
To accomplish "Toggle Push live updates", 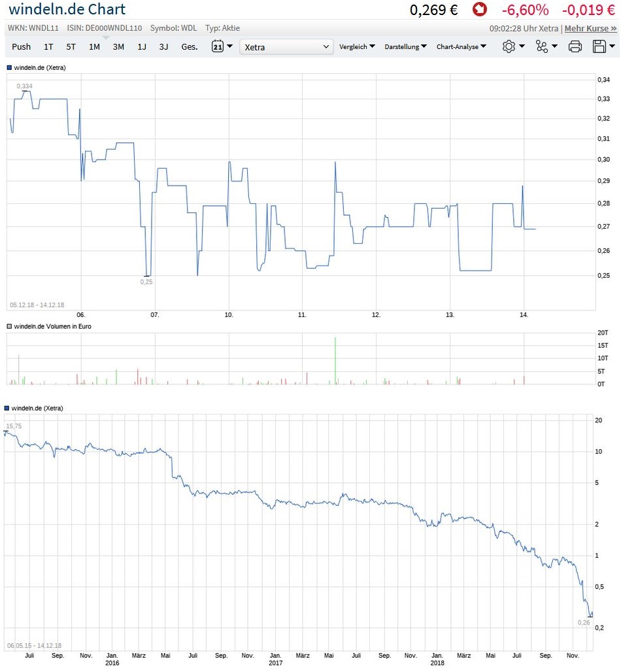I will (x=21, y=46).
